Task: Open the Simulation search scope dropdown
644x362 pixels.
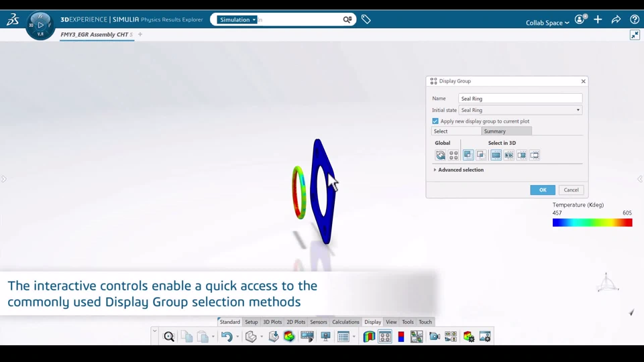Action: tap(237, 19)
